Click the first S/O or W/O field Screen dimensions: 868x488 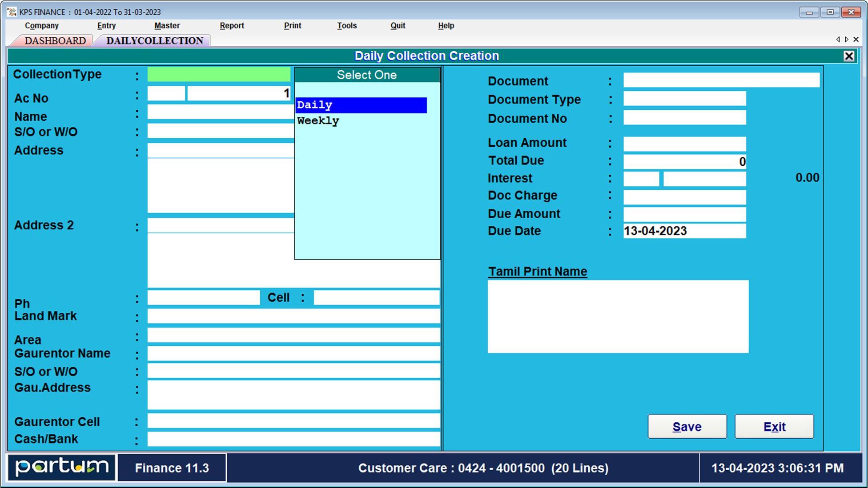[x=221, y=131]
